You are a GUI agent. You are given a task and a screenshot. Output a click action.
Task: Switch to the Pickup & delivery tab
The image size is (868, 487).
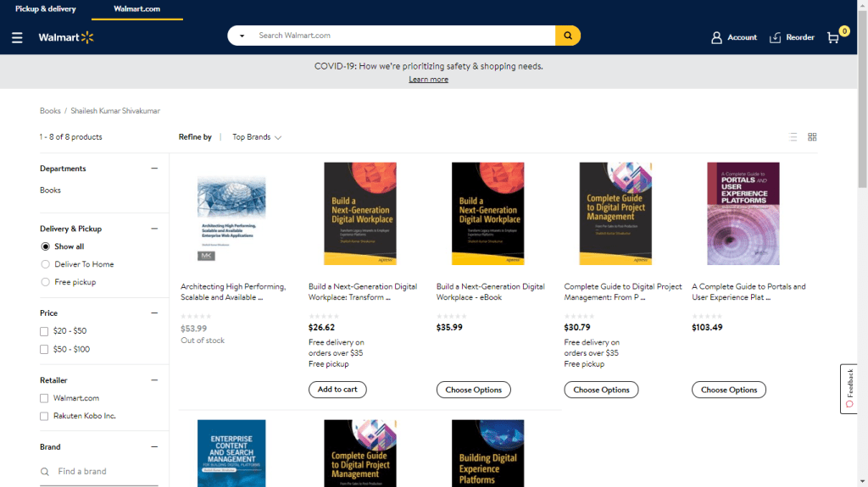click(x=45, y=9)
